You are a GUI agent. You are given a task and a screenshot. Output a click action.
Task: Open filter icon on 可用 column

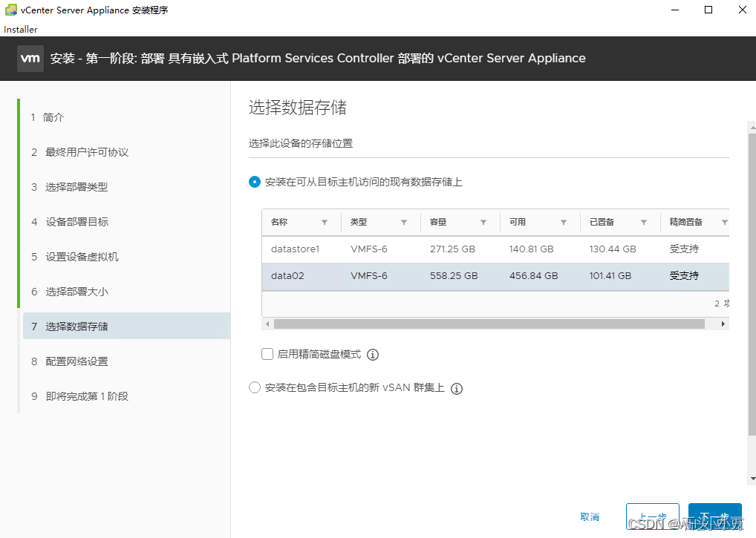click(563, 223)
